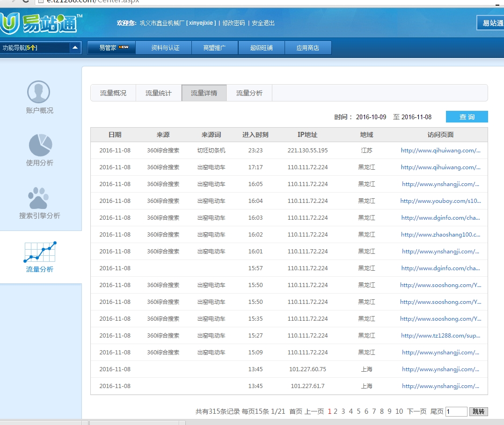The width and height of the screenshot is (504, 425).
Task: Open the 商盟推广 menu item
Action: (214, 47)
